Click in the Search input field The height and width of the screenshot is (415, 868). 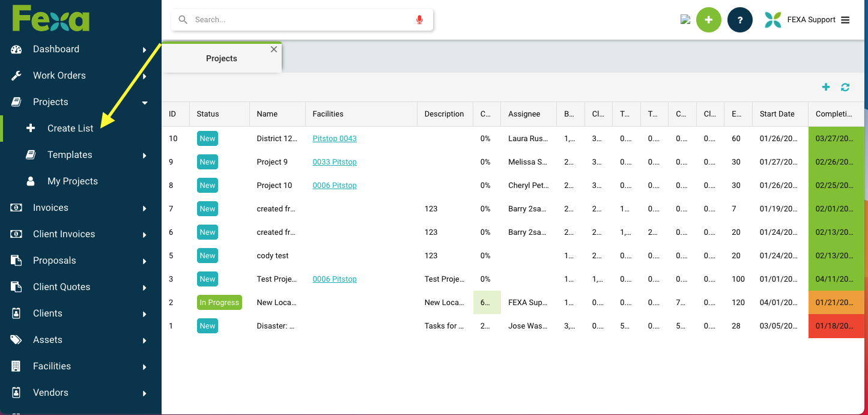click(300, 20)
